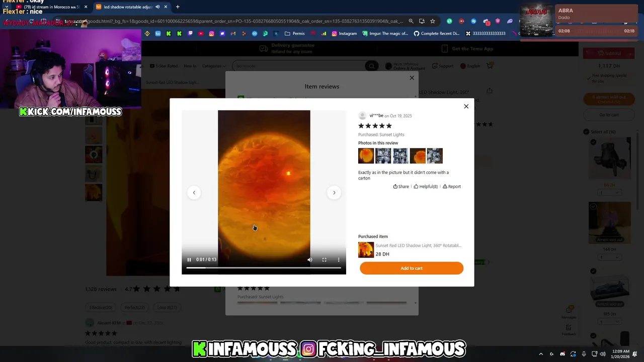This screenshot has width=644, height=362.
Task: Open the volume control in system tray
Action: point(603,354)
